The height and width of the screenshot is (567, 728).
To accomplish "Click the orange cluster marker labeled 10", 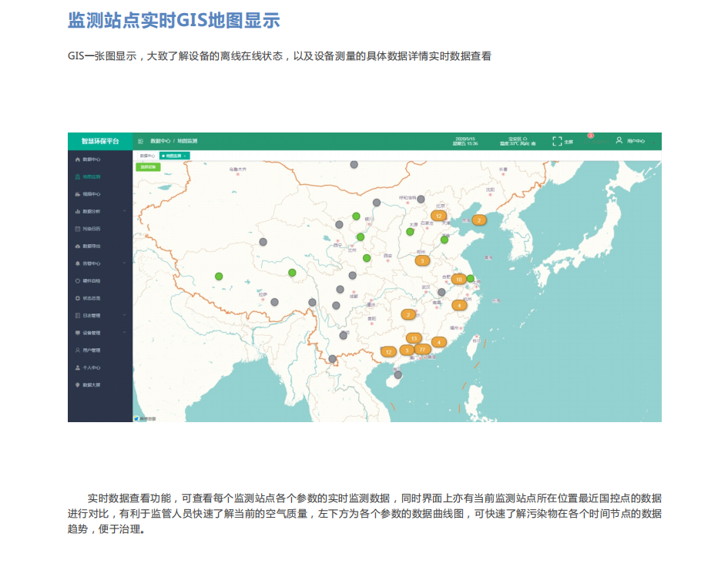I will [x=458, y=279].
